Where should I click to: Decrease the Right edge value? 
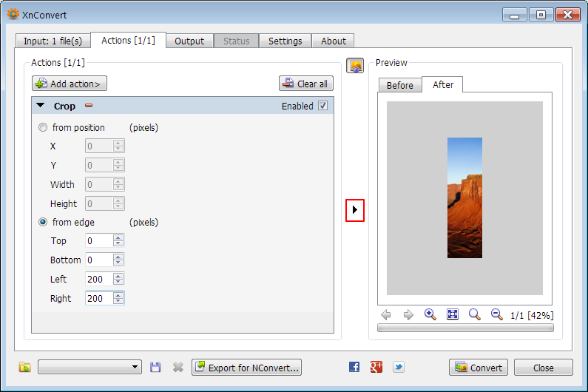(118, 301)
